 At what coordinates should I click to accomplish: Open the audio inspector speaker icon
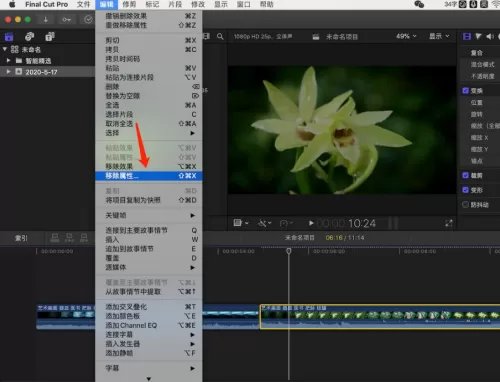[489, 36]
